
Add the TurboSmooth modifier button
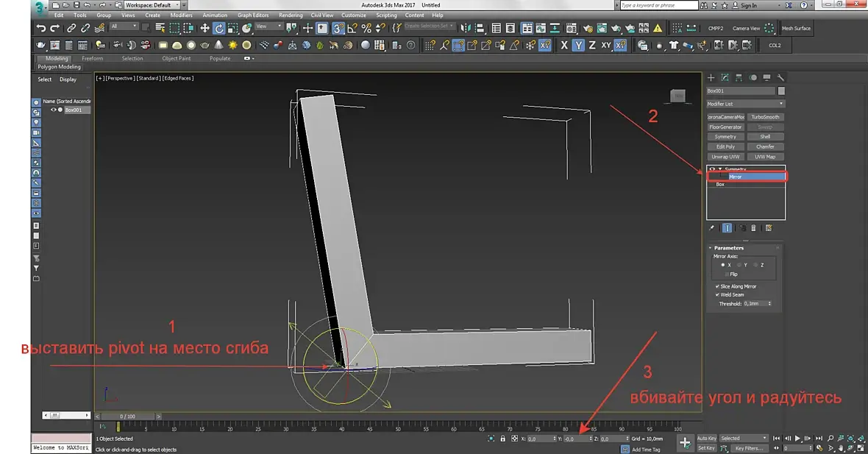765,117
